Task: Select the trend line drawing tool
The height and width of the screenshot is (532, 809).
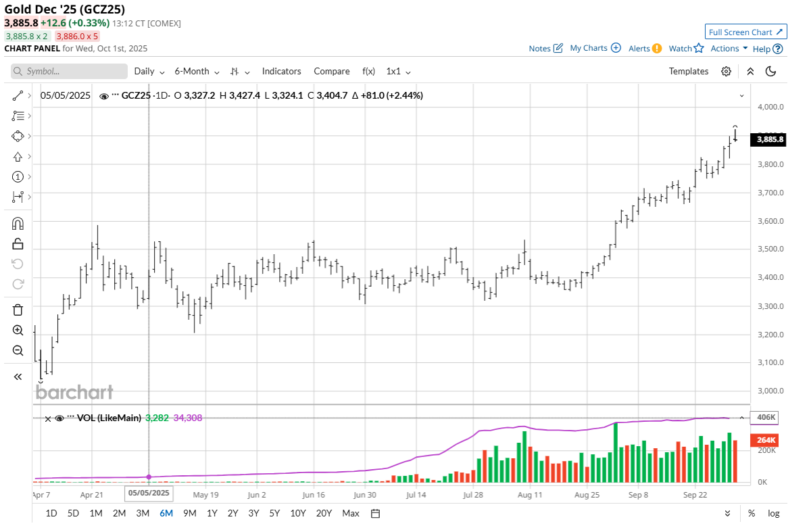Action: (x=18, y=96)
